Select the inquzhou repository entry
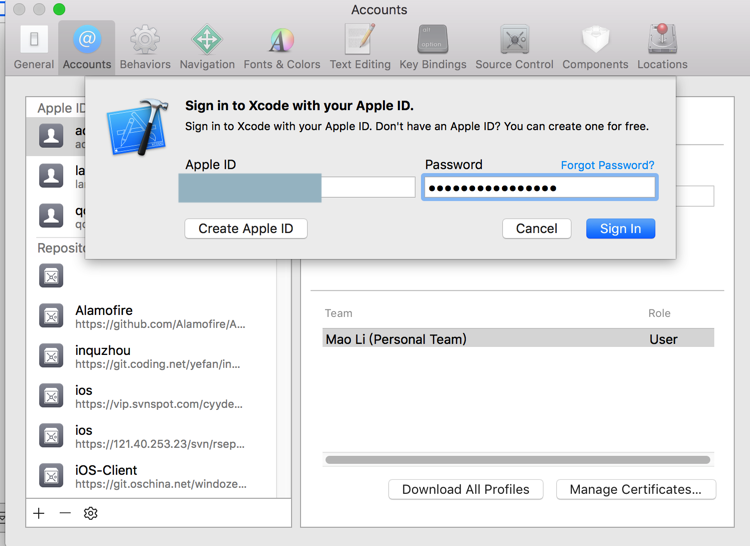 coord(151,357)
